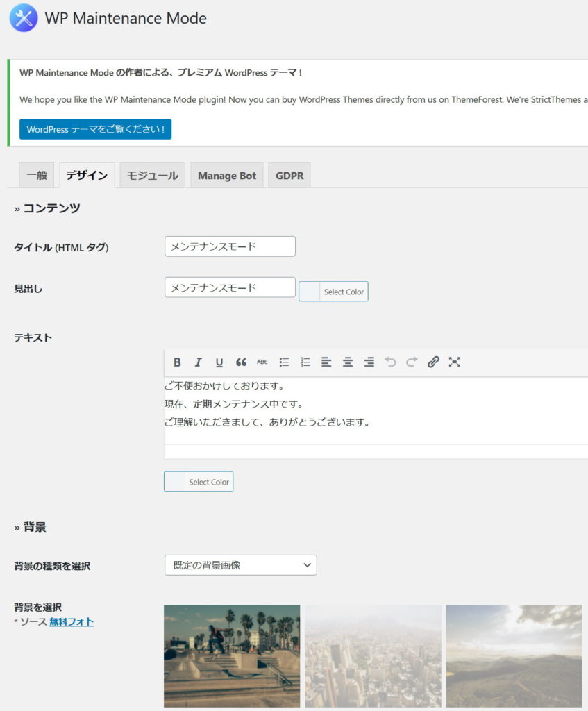Click the タイトル (HTML タグ) input field

(230, 246)
